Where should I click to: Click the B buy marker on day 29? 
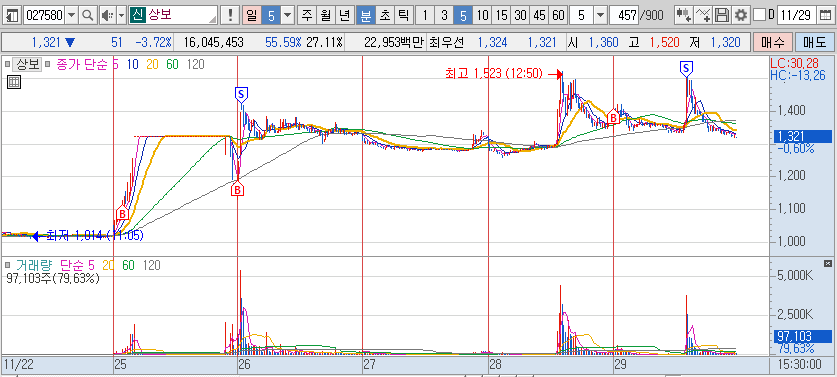tap(613, 116)
